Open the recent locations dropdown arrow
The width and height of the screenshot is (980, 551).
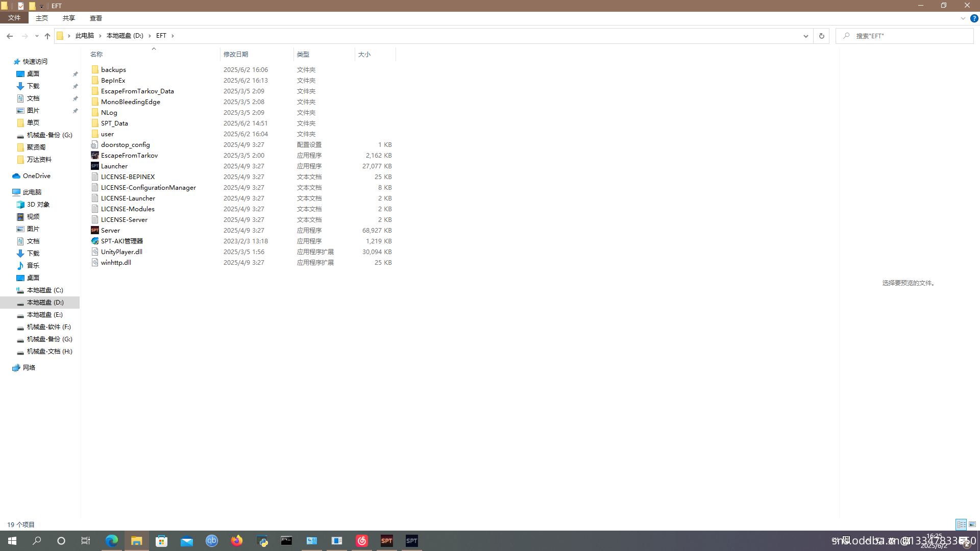tap(37, 36)
